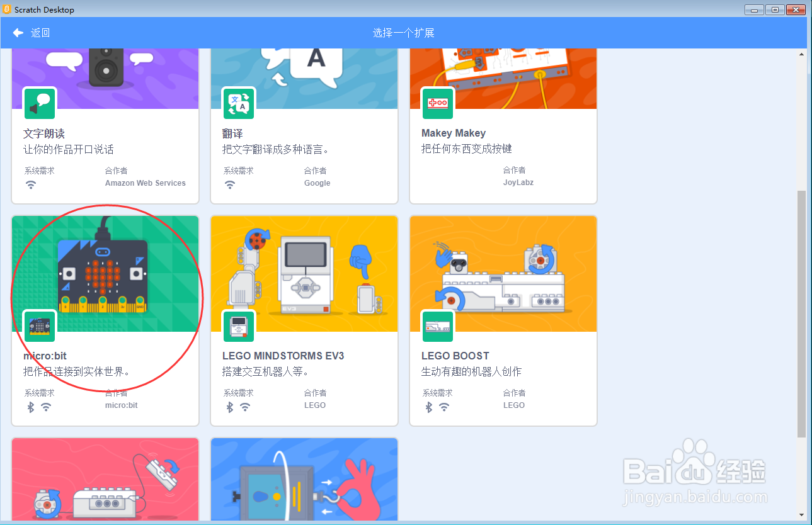Click the micro:bit small badge icon
Screen dimensions: 812x525
(x=40, y=326)
